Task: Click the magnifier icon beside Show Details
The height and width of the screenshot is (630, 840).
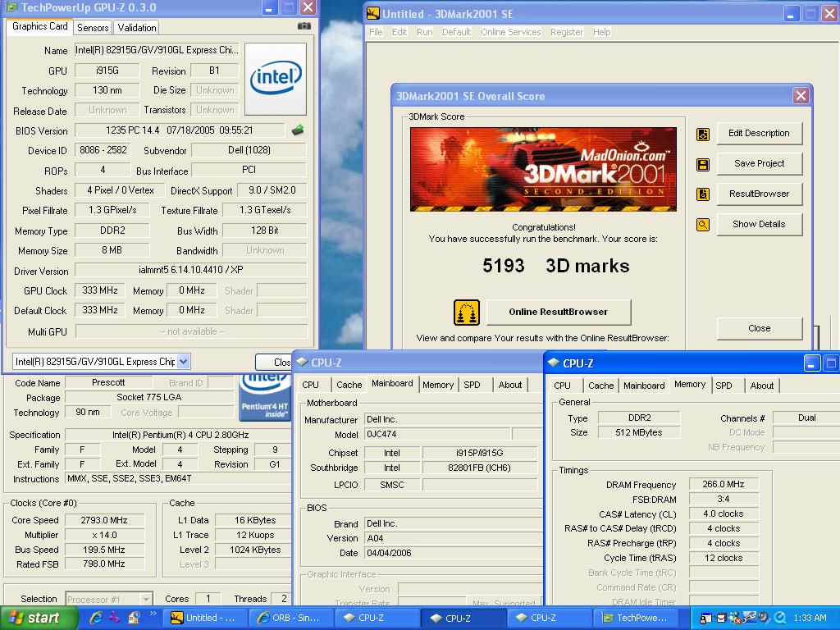Action: [x=703, y=225]
